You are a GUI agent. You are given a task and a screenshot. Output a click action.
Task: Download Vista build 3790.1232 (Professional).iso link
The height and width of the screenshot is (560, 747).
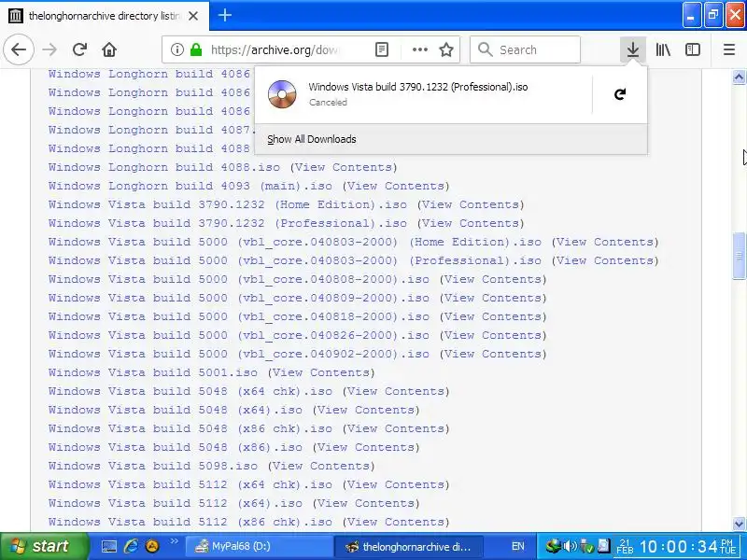(228, 223)
